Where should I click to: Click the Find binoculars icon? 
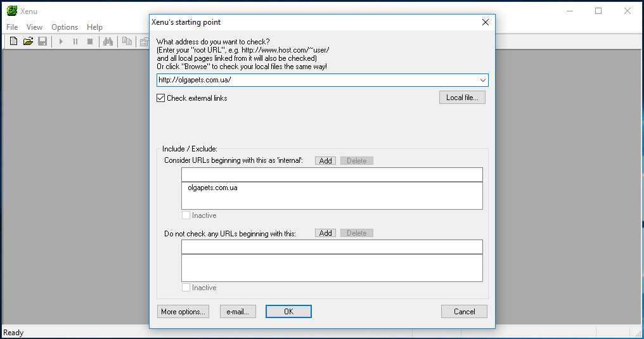coord(108,41)
